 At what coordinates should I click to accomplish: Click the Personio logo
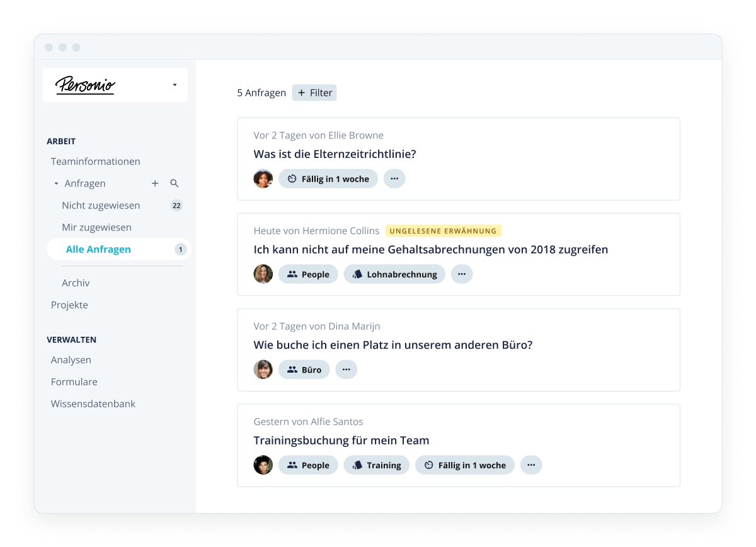pyautogui.click(x=85, y=85)
